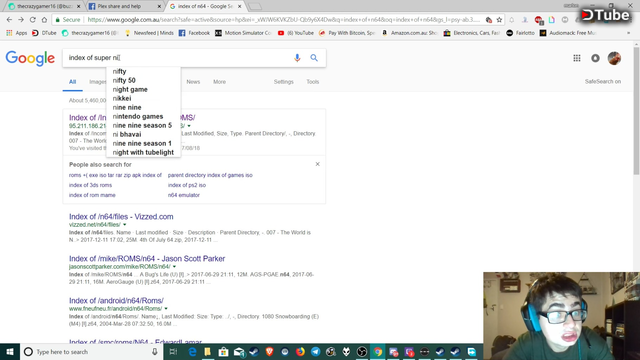
Task: Go forward with browser forward arrow
Action: point(21,20)
